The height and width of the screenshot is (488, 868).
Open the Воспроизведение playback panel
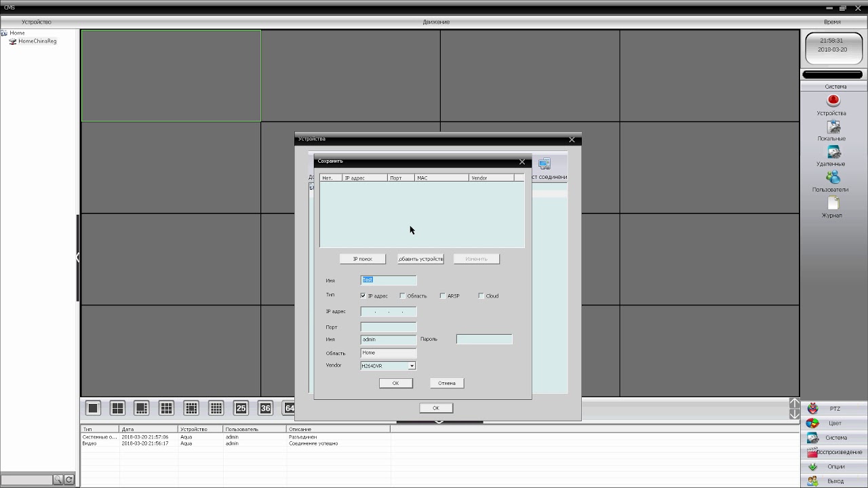coord(835,452)
